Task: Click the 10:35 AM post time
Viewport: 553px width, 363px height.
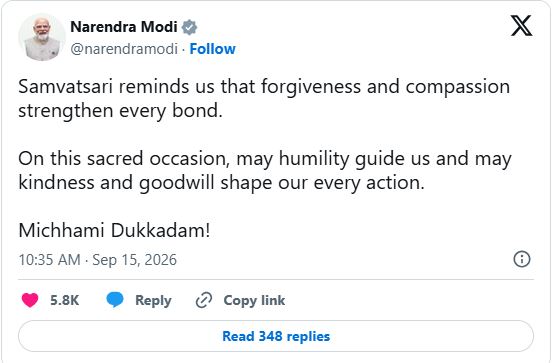Action: (50, 260)
